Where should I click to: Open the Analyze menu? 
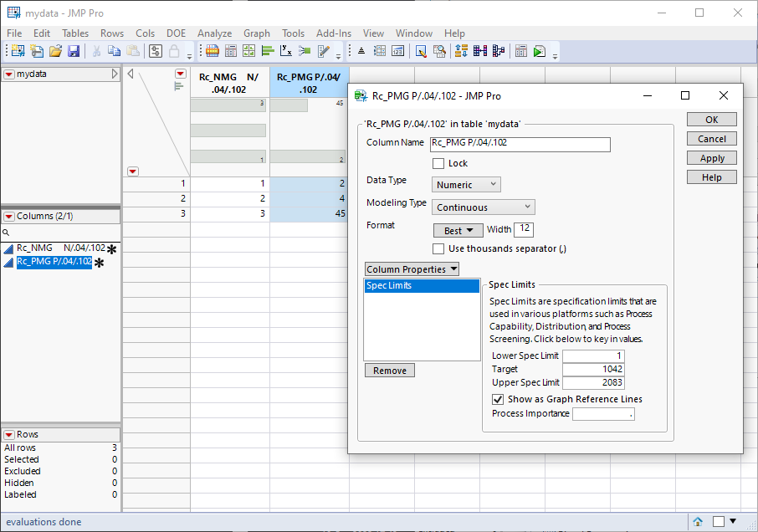[x=214, y=33]
